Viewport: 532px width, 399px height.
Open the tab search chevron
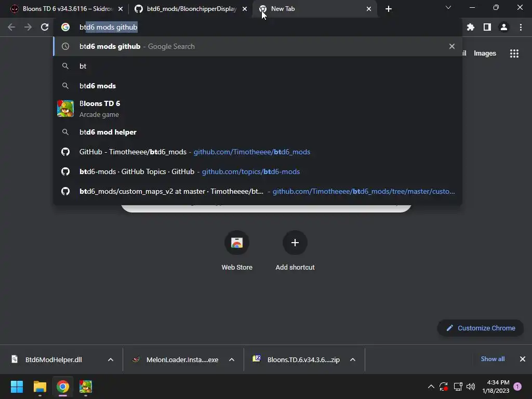448,7
